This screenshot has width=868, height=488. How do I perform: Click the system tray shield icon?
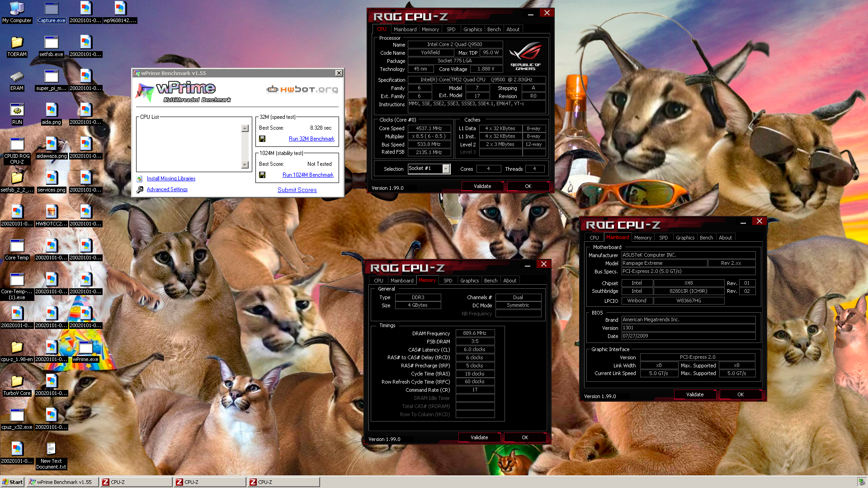(x=861, y=482)
